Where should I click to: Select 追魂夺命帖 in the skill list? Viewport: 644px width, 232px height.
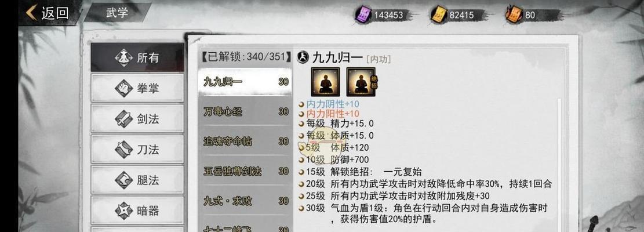click(245, 142)
